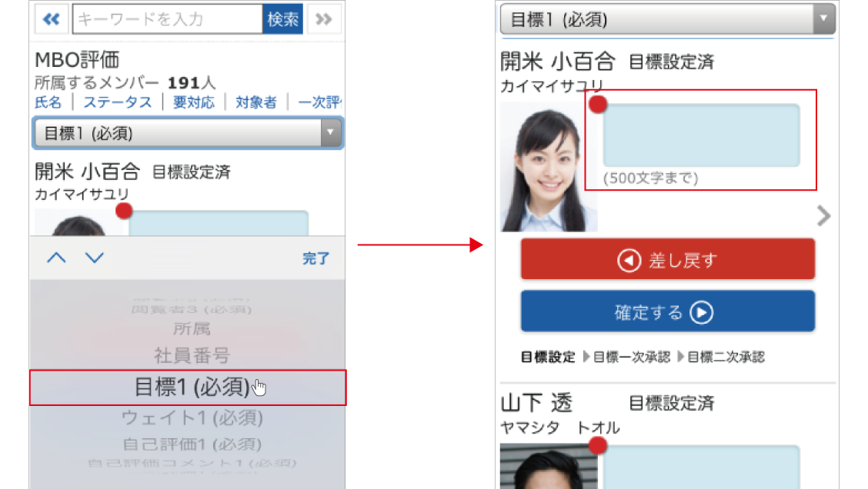This screenshot has width=868, height=489.
Task: Sort by 氏名 link
Action: pyautogui.click(x=48, y=102)
